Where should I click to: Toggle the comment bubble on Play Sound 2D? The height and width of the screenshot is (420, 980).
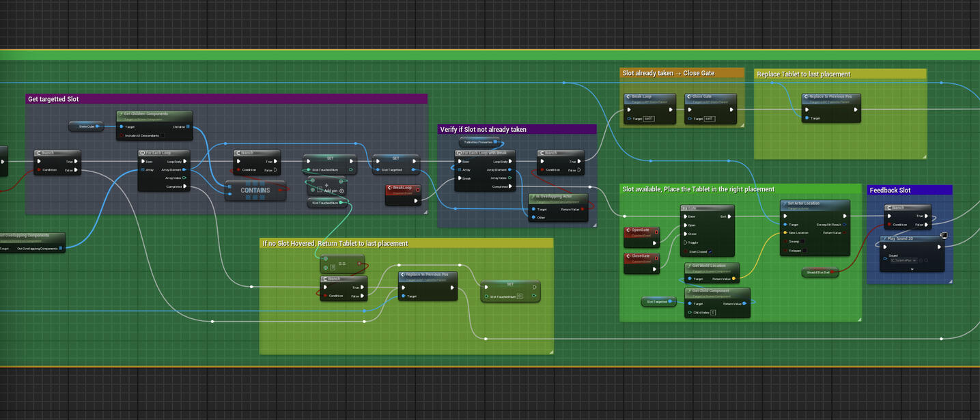point(944,236)
